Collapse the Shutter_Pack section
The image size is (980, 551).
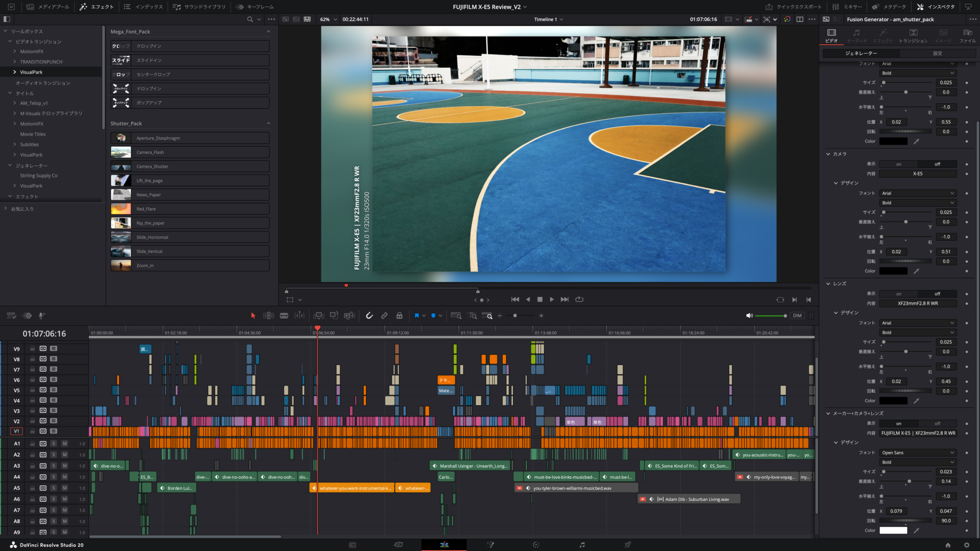coord(268,123)
